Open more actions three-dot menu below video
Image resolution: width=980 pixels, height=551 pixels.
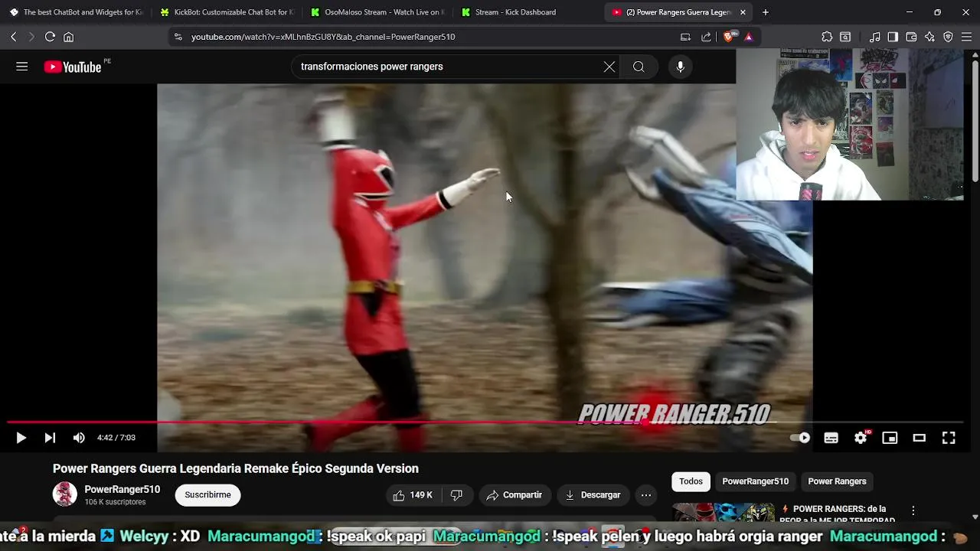[x=646, y=495]
